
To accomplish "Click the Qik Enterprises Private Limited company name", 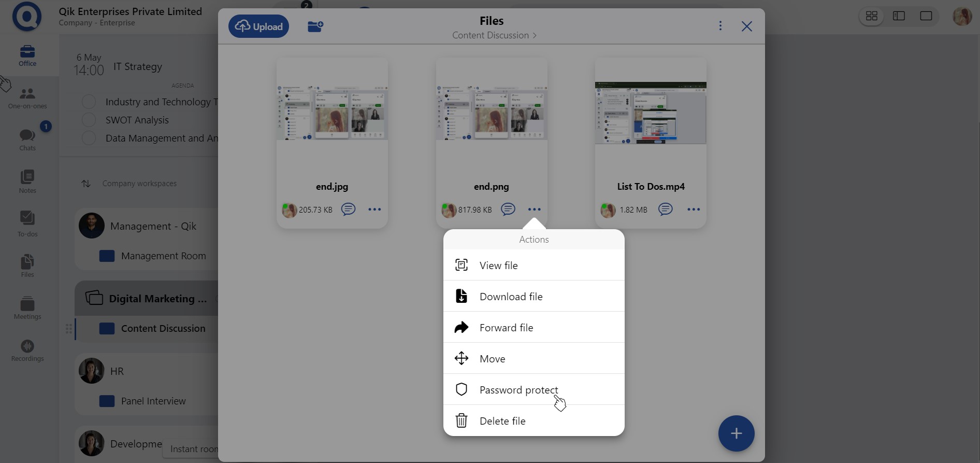I will [x=130, y=11].
